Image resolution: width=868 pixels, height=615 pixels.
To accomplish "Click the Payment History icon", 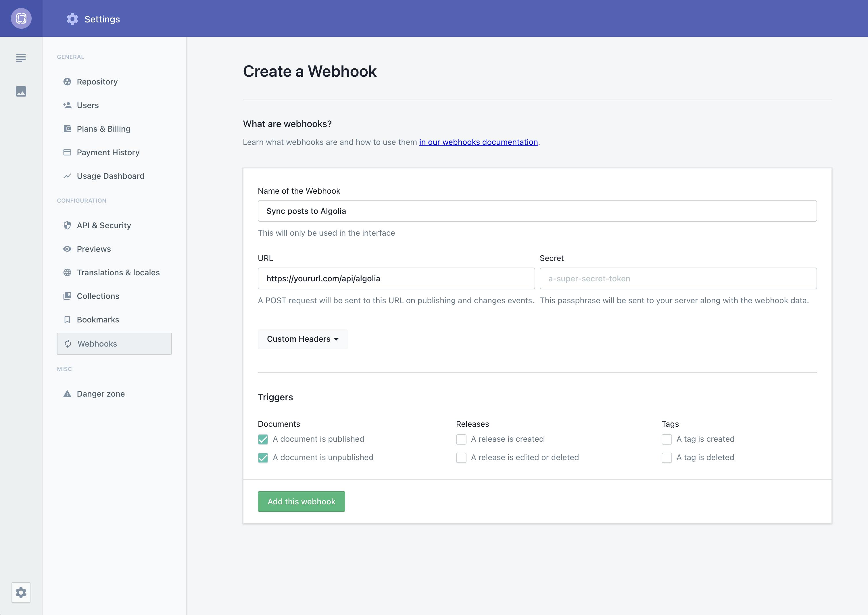I will click(67, 152).
